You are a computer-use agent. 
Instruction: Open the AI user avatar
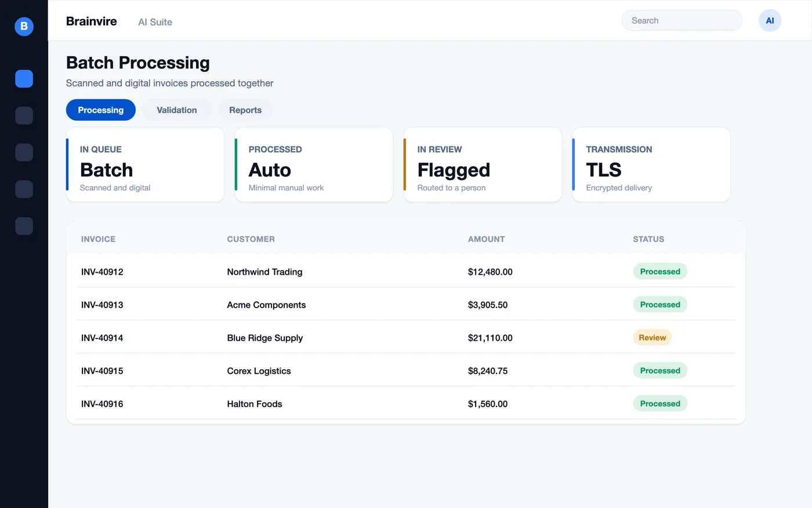770,20
